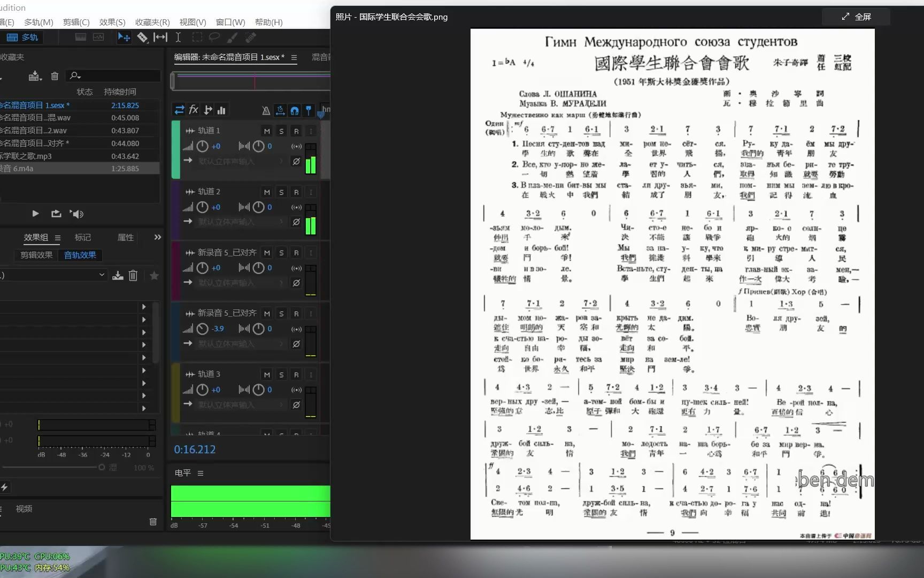This screenshot has height=578, width=924.
Task: Mute 轨道 1 with M button
Action: tap(267, 131)
